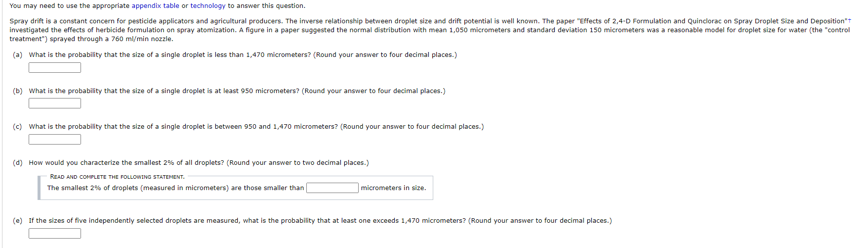Click the "(d)" part label
This screenshot has height=248, width=868.
18,163
